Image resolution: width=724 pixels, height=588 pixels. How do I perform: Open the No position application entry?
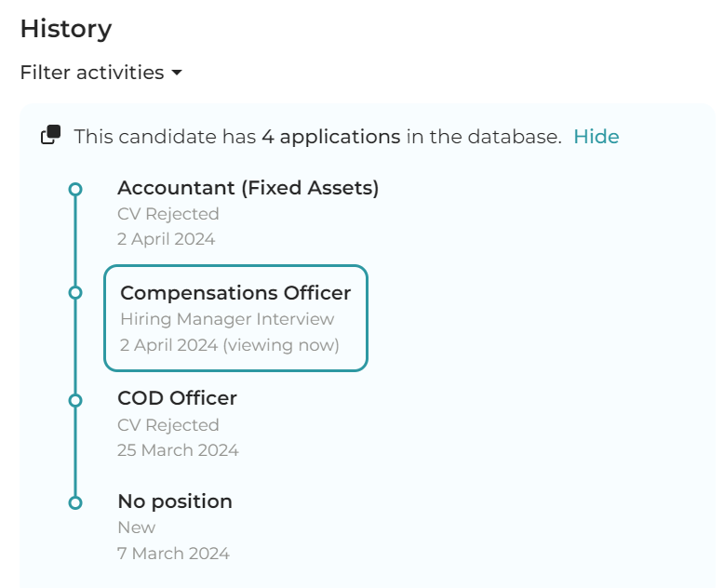(x=175, y=501)
